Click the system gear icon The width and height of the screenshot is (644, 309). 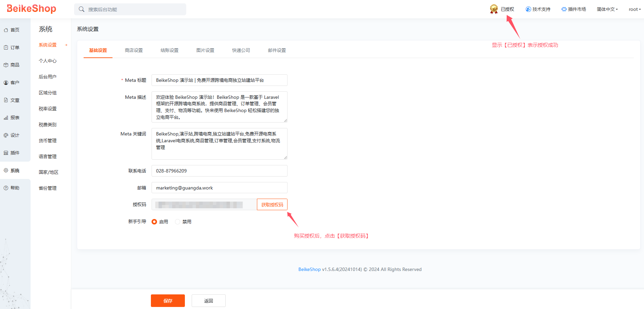6,170
